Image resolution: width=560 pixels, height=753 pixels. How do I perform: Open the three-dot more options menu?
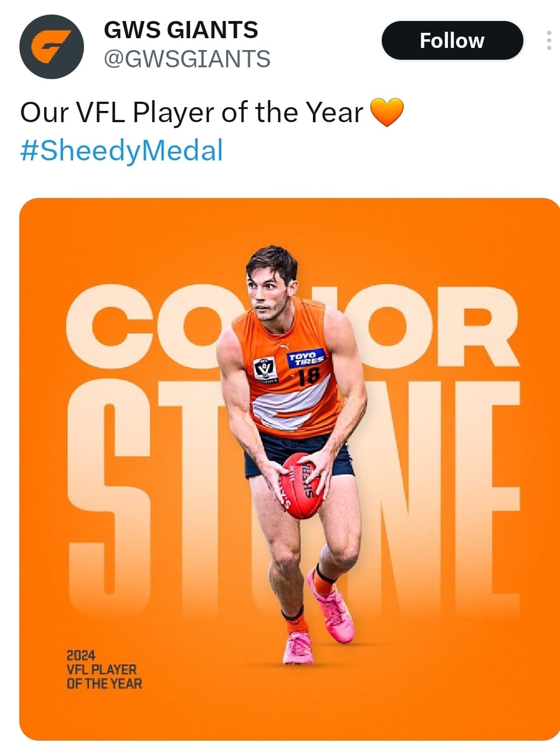(x=548, y=41)
